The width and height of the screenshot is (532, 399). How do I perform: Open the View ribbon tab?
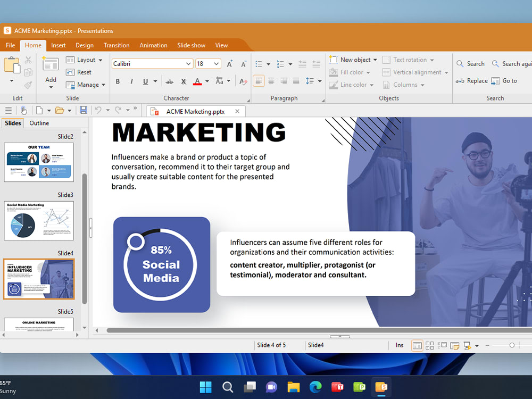[221, 45]
